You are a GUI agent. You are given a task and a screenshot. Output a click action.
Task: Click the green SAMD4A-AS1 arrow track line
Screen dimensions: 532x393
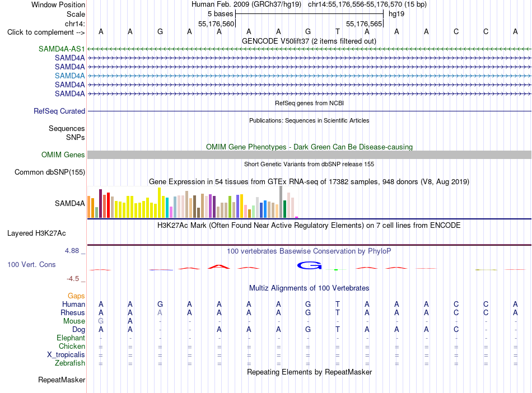[309, 49]
